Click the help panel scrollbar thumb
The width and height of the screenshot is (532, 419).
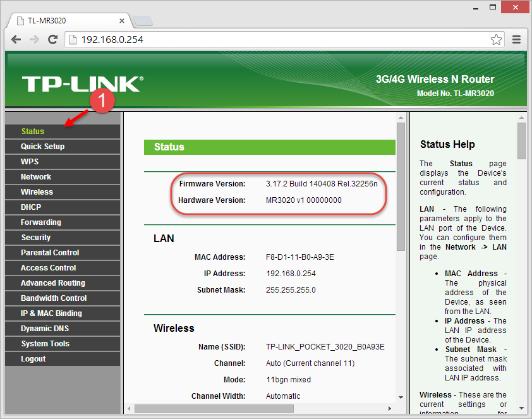click(521, 141)
